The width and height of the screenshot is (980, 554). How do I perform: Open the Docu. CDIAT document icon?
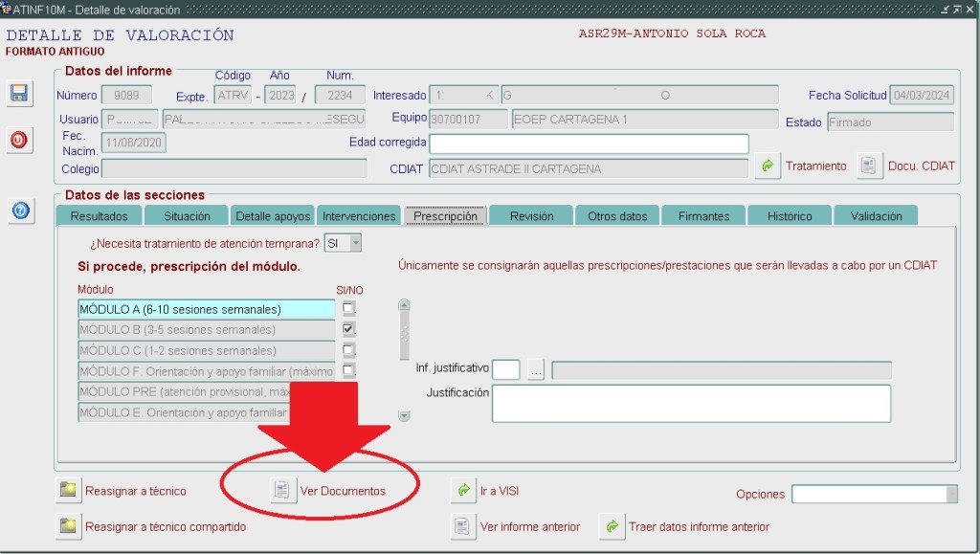(x=868, y=166)
